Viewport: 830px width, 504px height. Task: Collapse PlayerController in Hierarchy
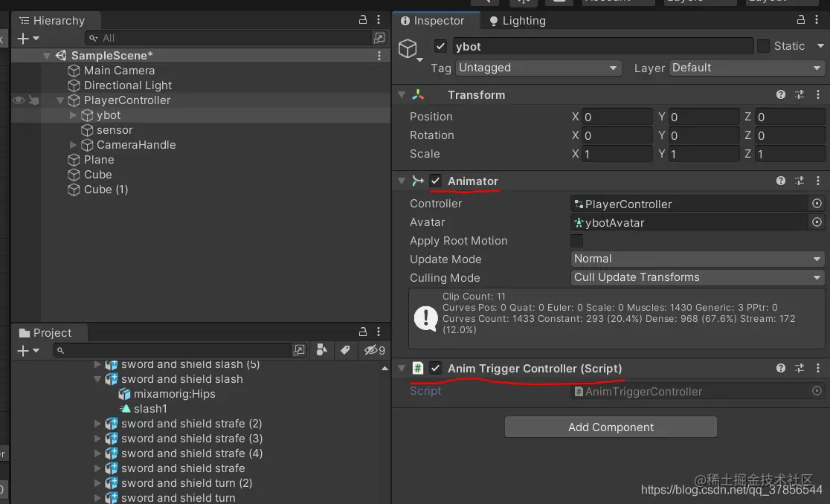pyautogui.click(x=59, y=100)
